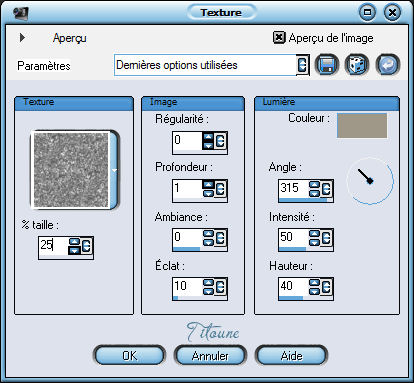Click the Intensité input field
Screen dimensions: 414x383
[x=293, y=238]
